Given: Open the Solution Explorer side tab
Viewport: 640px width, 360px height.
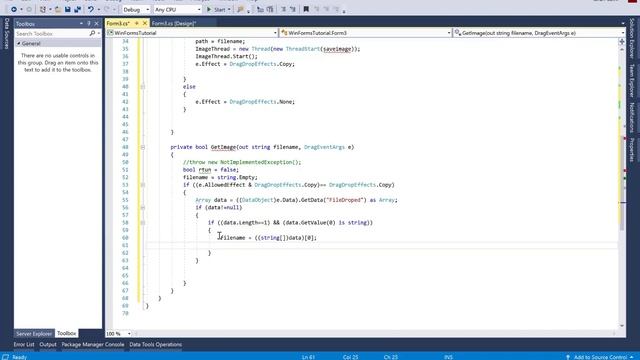Looking at the screenshot, I should (631, 38).
